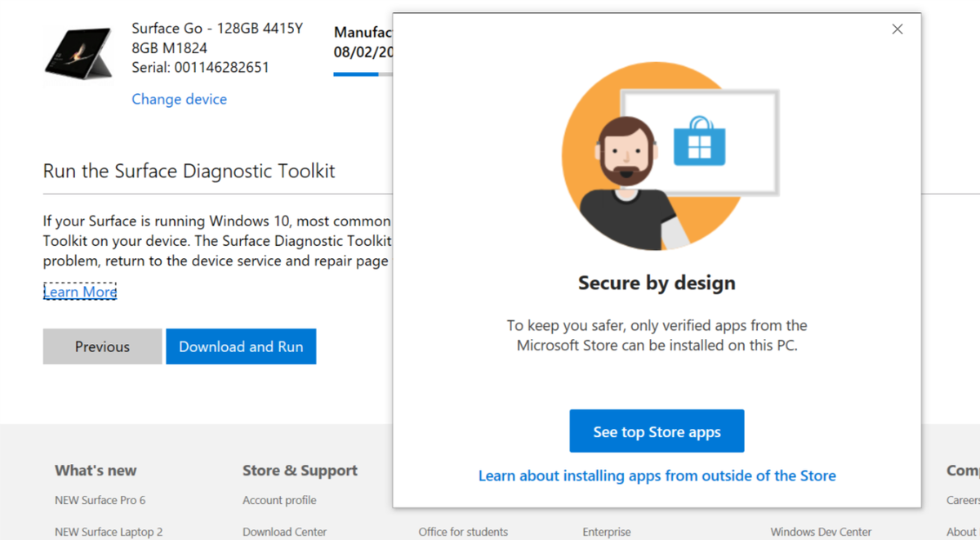The width and height of the screenshot is (980, 540).
Task: Open Office for students footer link
Action: [463, 532]
